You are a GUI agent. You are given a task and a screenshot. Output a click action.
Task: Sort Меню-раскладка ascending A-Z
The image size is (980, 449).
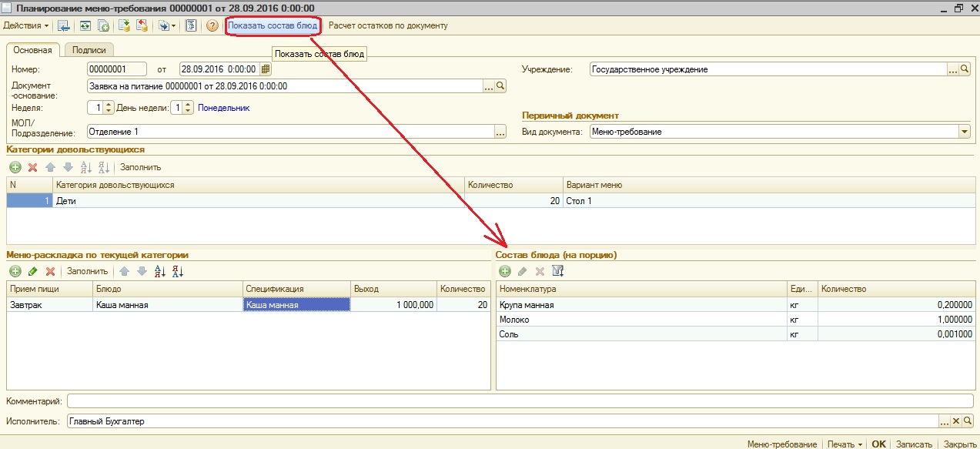point(160,271)
